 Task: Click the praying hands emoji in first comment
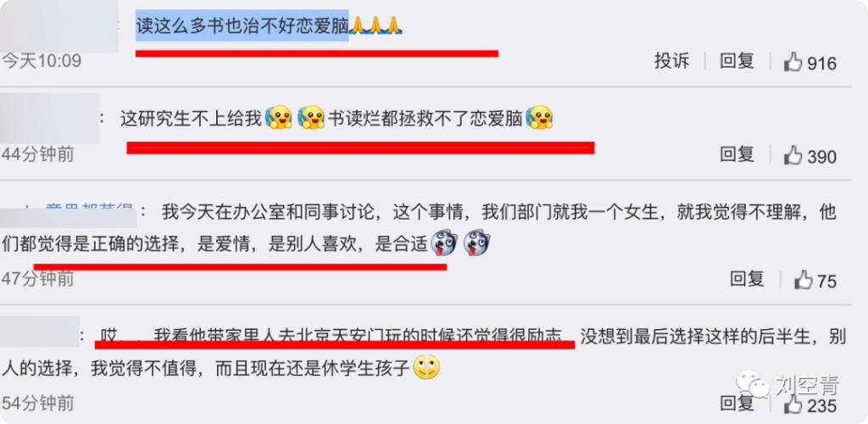pyautogui.click(x=376, y=25)
